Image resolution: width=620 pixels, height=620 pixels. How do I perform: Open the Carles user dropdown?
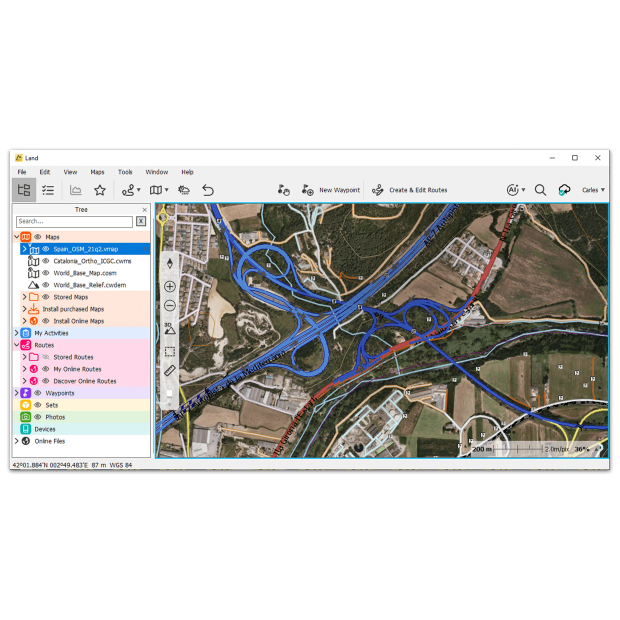(593, 190)
